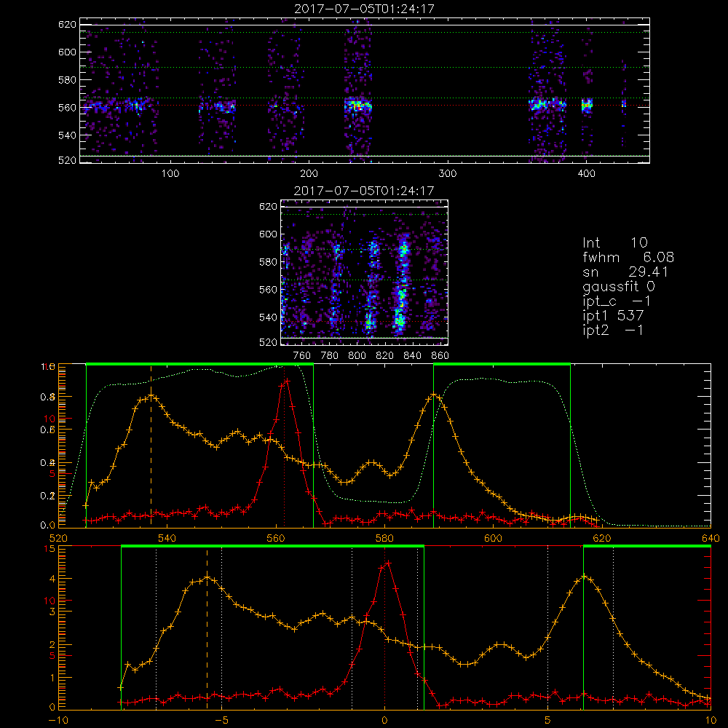Click x-axis label 520 of the profile plot
This screenshot has height=728, width=728.
click(58, 539)
